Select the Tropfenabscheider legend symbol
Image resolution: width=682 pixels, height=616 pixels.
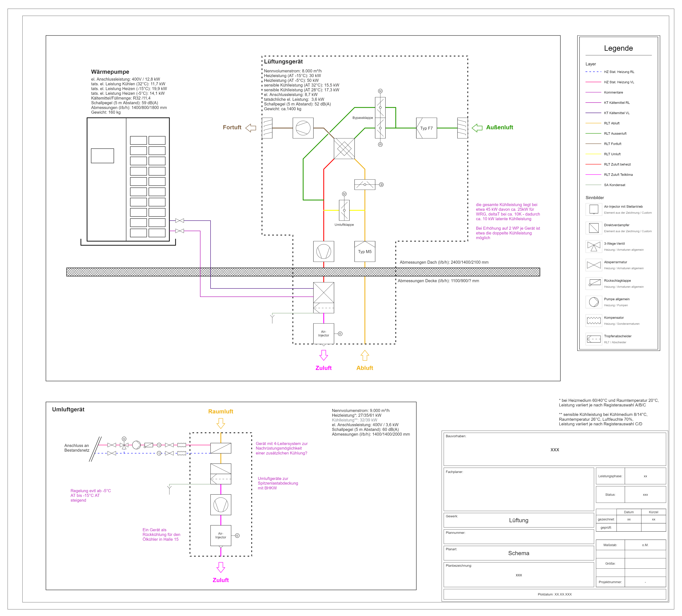tap(594, 339)
